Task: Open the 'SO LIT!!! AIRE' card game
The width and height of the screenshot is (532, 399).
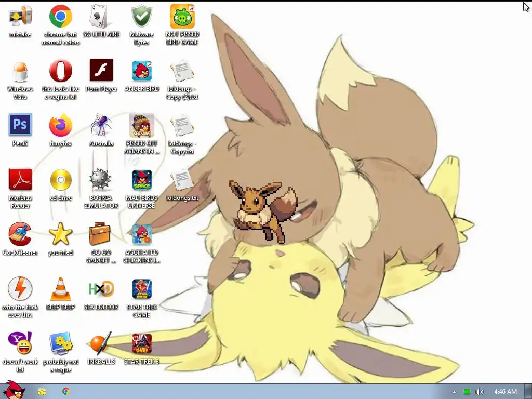Action: click(x=101, y=16)
